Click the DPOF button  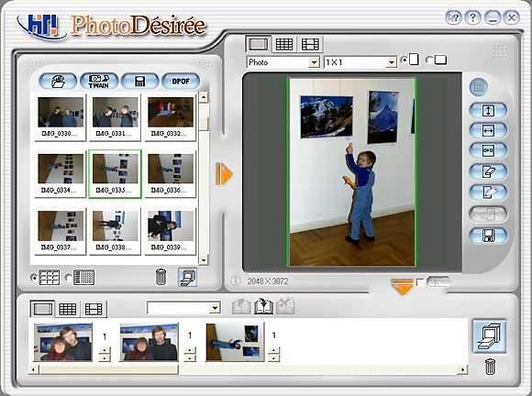tap(181, 82)
